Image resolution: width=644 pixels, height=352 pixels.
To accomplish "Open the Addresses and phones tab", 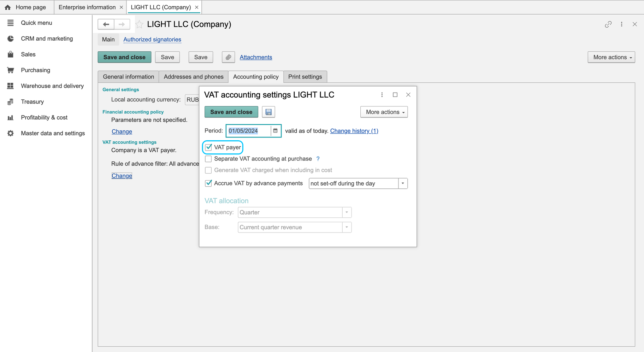I will point(194,77).
